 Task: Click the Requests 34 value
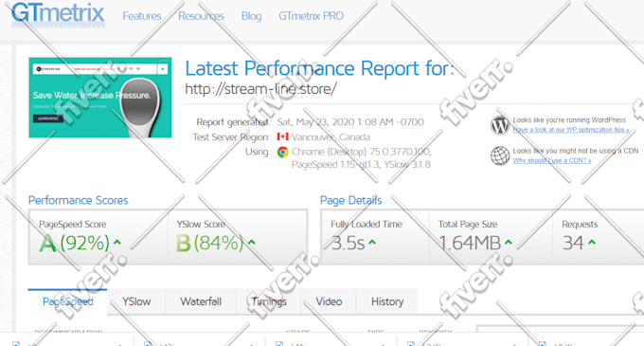pyautogui.click(x=573, y=243)
